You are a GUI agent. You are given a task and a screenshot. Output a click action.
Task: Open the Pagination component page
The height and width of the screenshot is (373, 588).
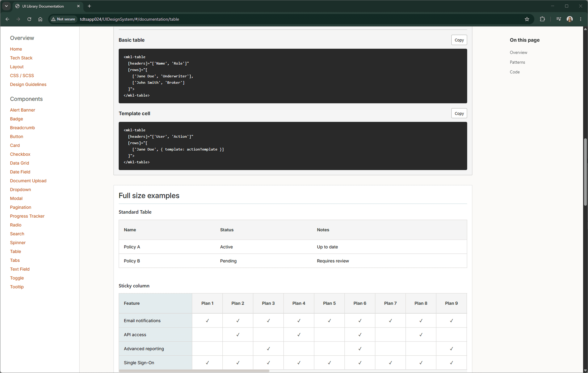click(x=21, y=207)
